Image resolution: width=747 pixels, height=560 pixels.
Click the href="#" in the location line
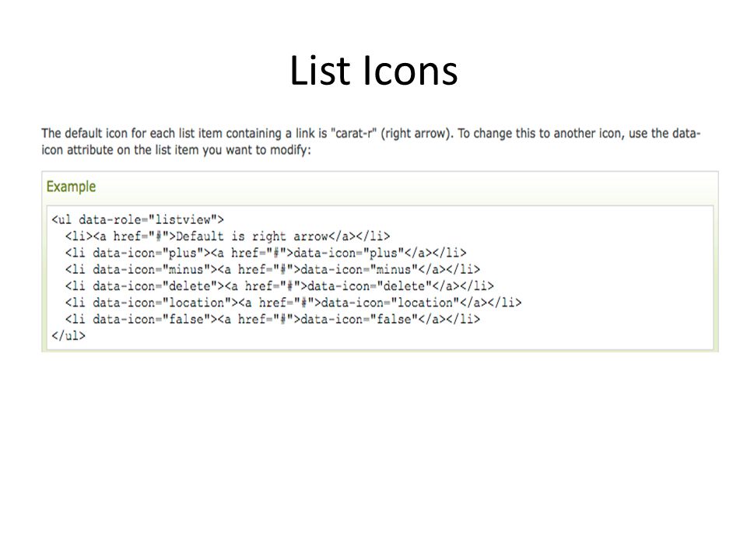click(286, 303)
